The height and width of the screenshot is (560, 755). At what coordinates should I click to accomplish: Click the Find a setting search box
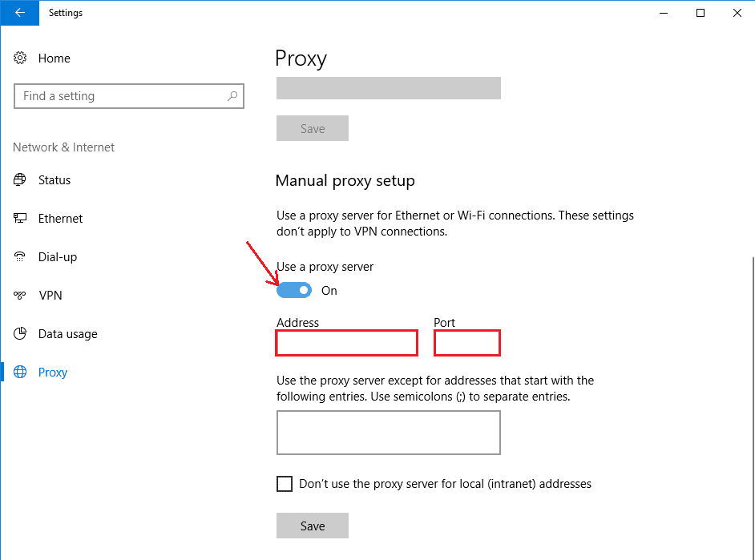point(120,96)
